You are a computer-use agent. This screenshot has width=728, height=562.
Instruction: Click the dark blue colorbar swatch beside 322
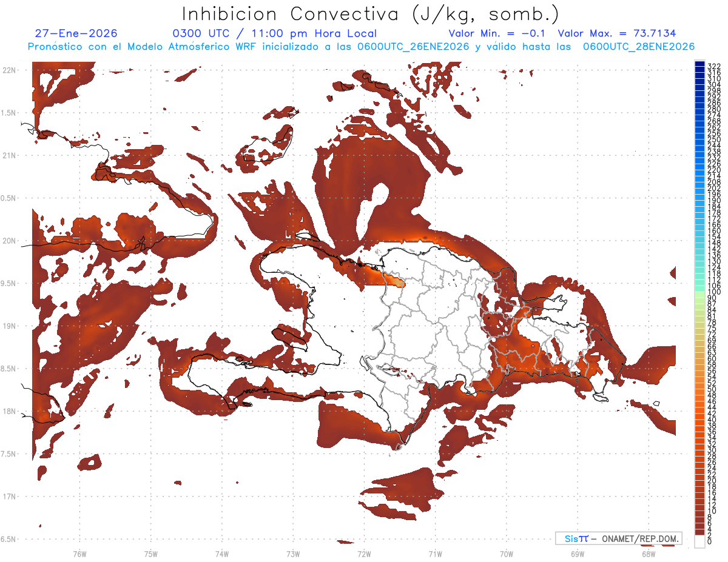(700, 64)
